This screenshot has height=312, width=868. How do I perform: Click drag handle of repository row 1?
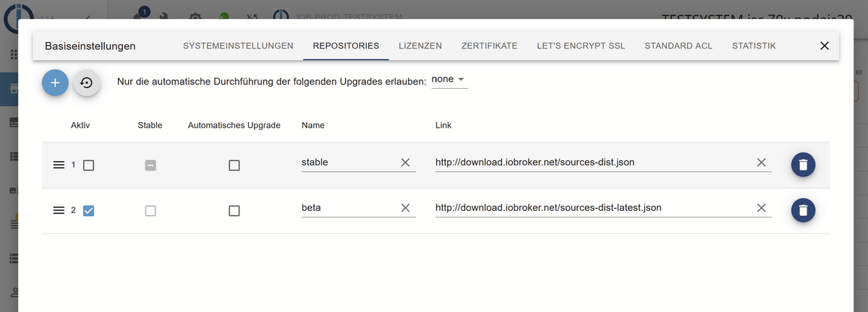59,165
